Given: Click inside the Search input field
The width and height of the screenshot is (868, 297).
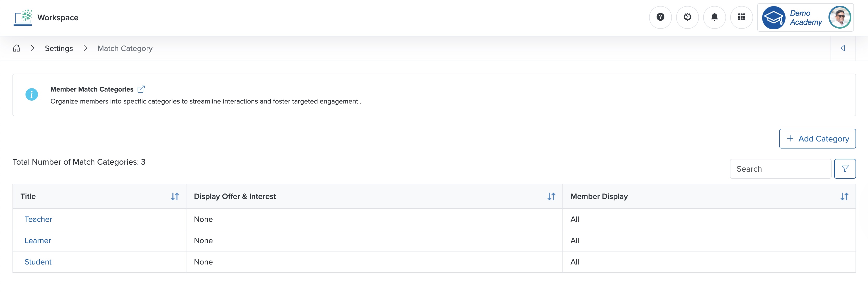Looking at the screenshot, I should point(780,169).
